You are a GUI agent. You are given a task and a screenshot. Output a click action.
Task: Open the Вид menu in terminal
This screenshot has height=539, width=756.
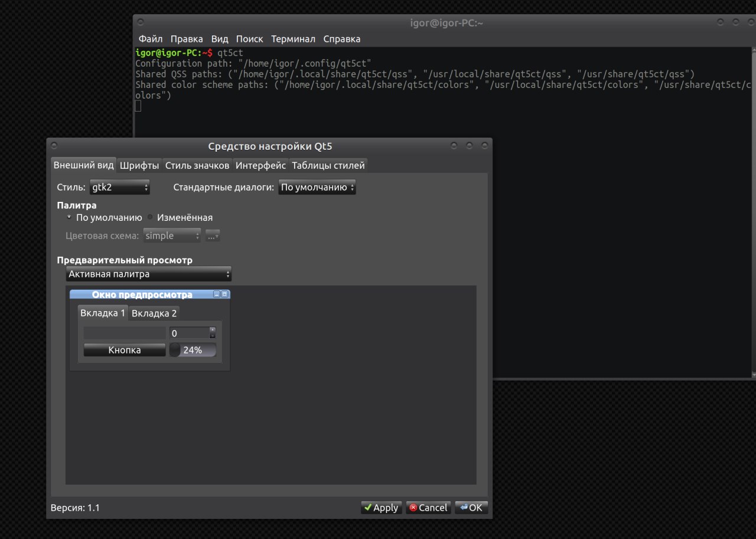pyautogui.click(x=220, y=39)
